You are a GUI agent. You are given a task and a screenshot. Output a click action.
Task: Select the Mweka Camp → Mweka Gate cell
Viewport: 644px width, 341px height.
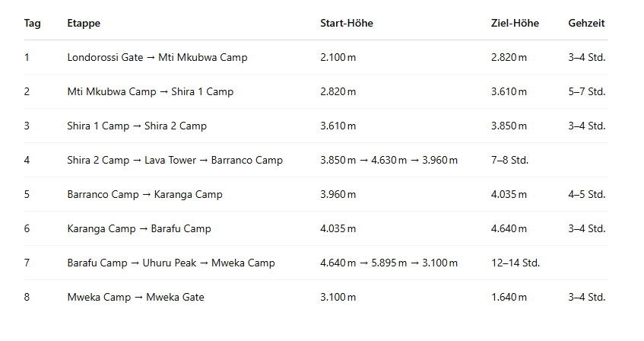(135, 297)
